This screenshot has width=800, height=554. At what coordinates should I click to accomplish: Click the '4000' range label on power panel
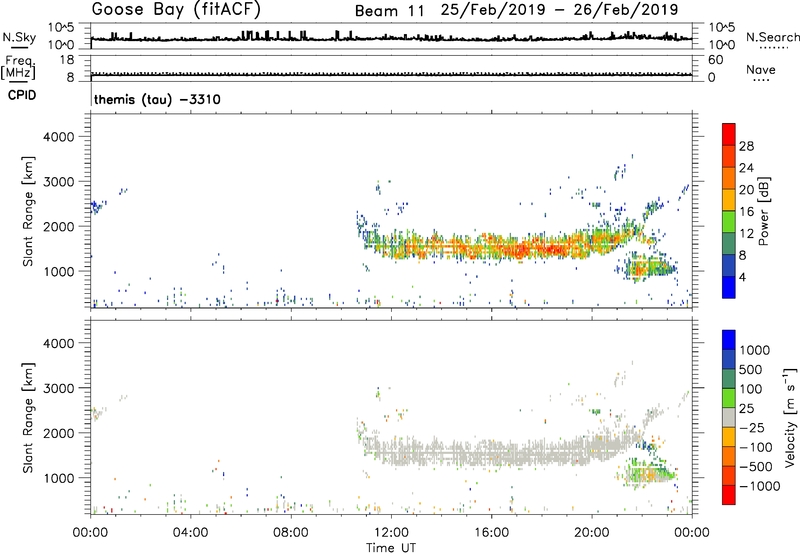(59, 137)
